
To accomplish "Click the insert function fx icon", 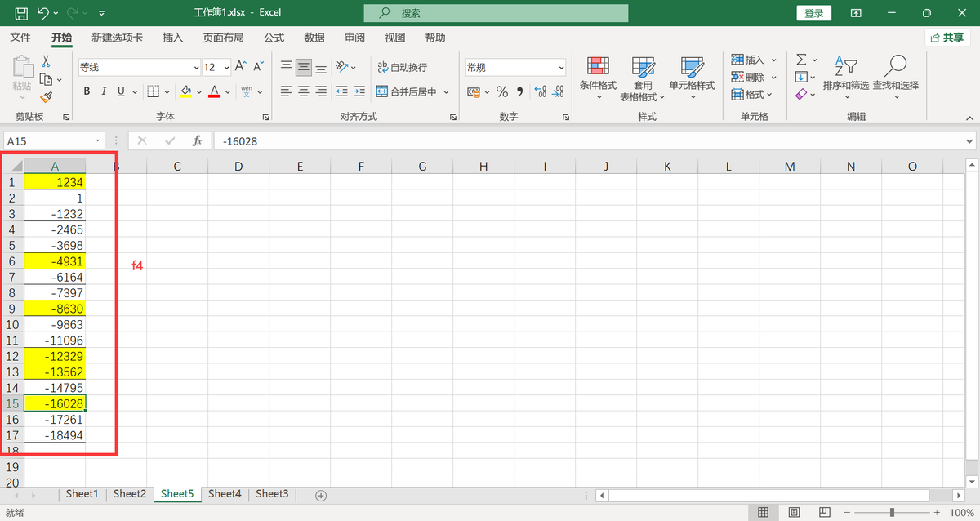I will [x=197, y=140].
